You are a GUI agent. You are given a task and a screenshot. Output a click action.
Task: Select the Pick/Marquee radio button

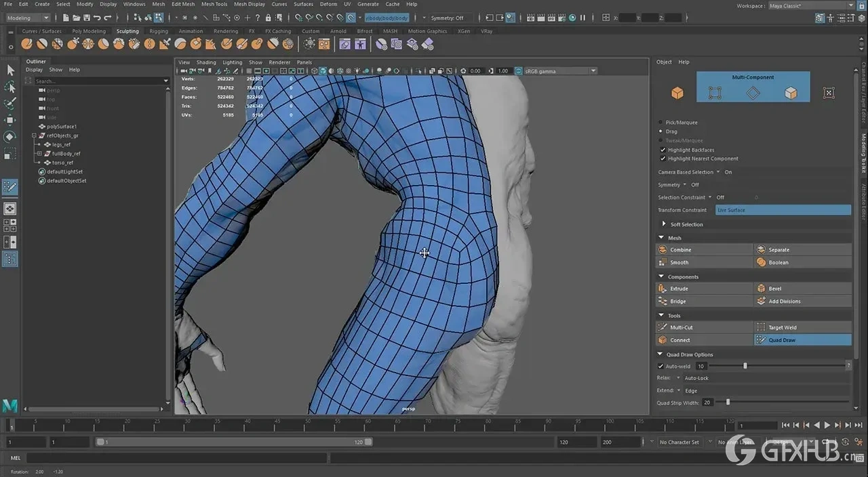point(660,122)
